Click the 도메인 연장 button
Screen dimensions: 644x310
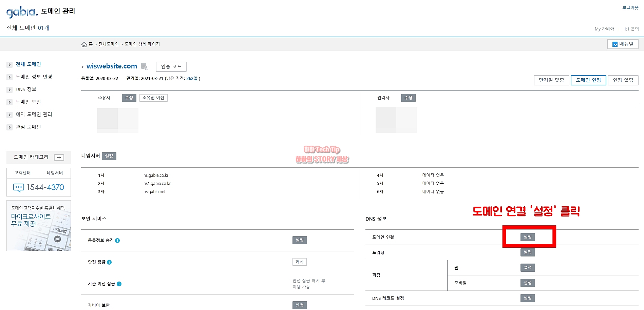588,80
